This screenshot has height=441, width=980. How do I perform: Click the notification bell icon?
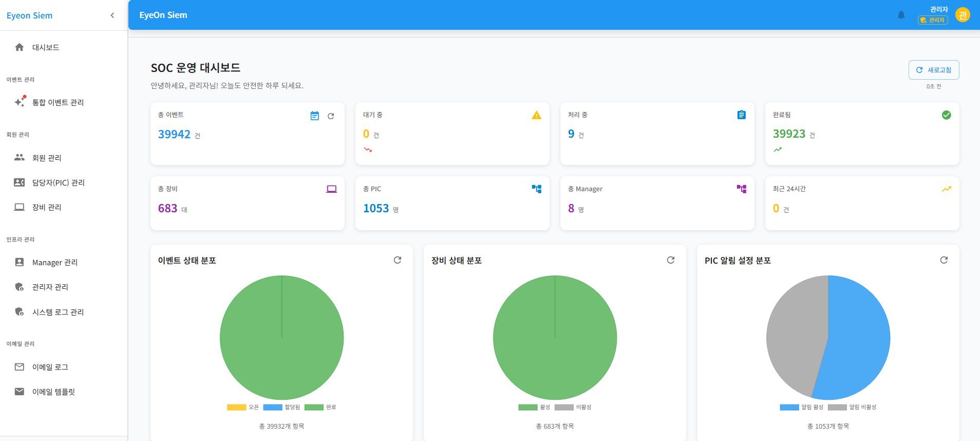point(901,15)
